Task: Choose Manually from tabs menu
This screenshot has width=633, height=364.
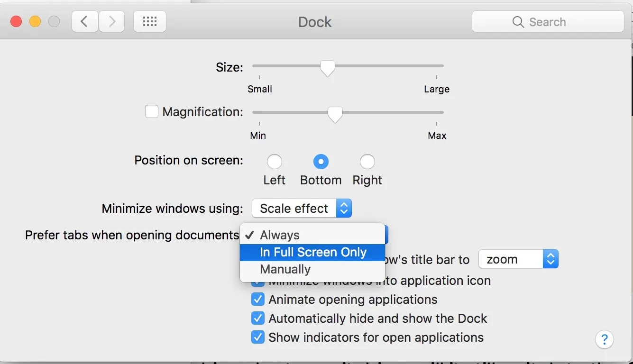Action: 285,269
